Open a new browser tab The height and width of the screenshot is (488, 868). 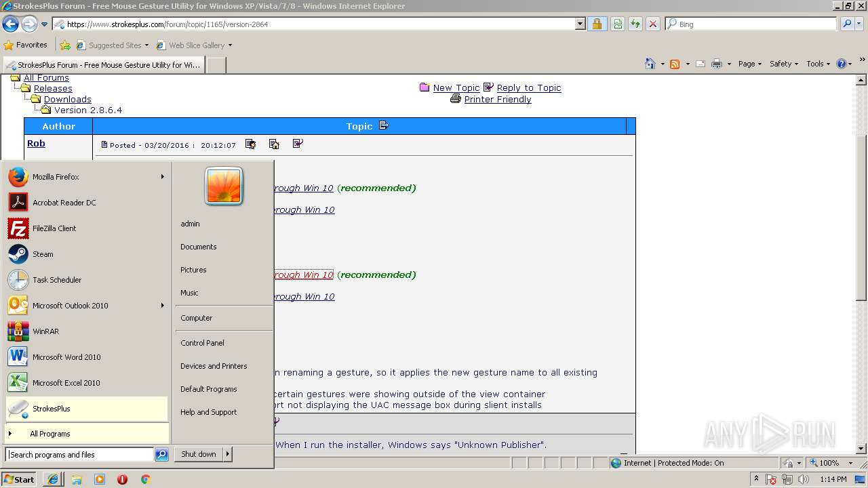[x=216, y=65]
